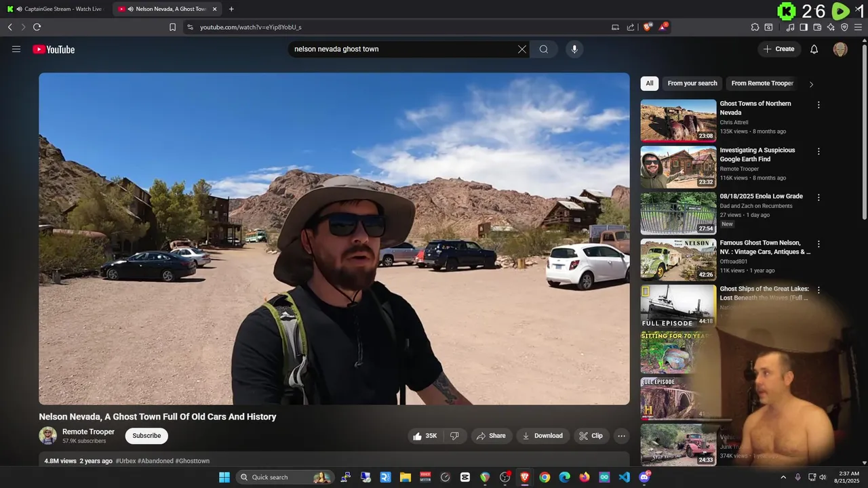Open the browser extensions puzzle icon
The width and height of the screenshot is (868, 488).
pos(755,27)
